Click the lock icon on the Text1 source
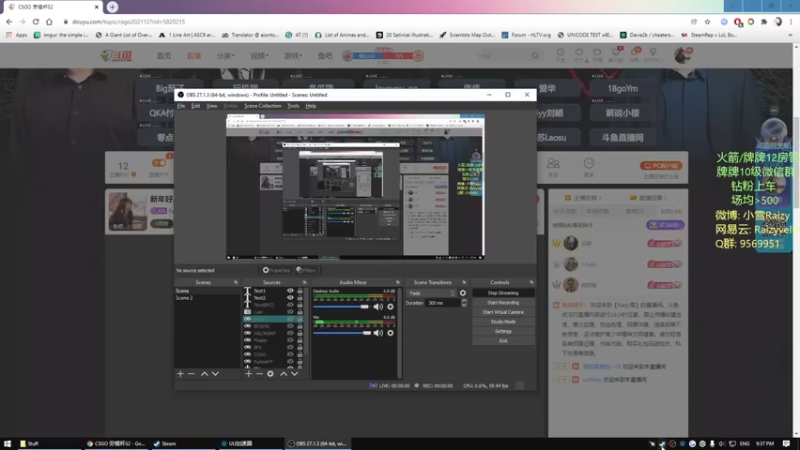Image resolution: width=800 pixels, height=450 pixels. pyautogui.click(x=300, y=291)
